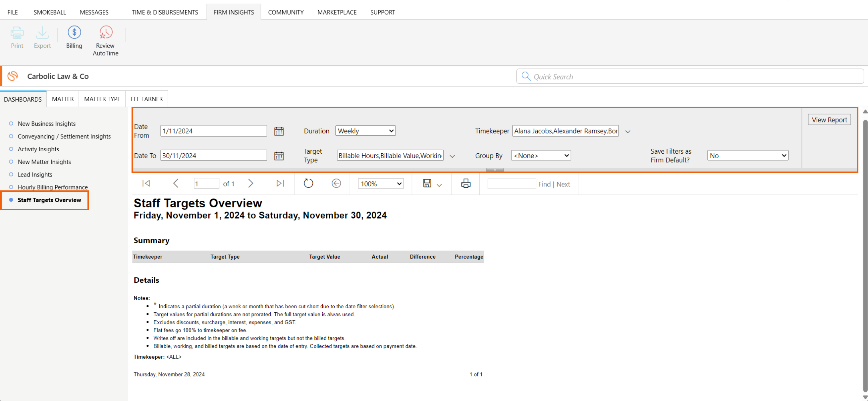Click the current page number box
Screen dimensions: 868x401
point(206,184)
